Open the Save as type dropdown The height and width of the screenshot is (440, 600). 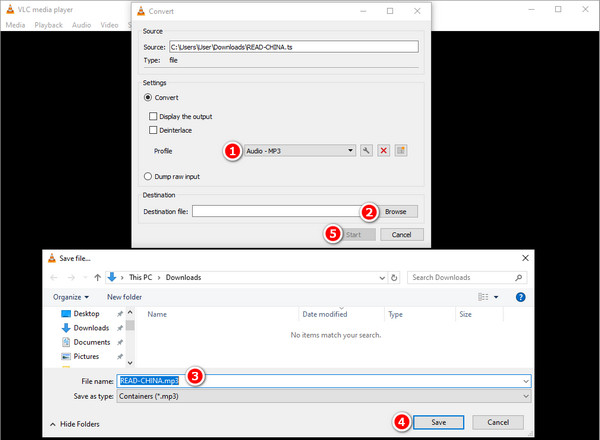click(x=324, y=396)
